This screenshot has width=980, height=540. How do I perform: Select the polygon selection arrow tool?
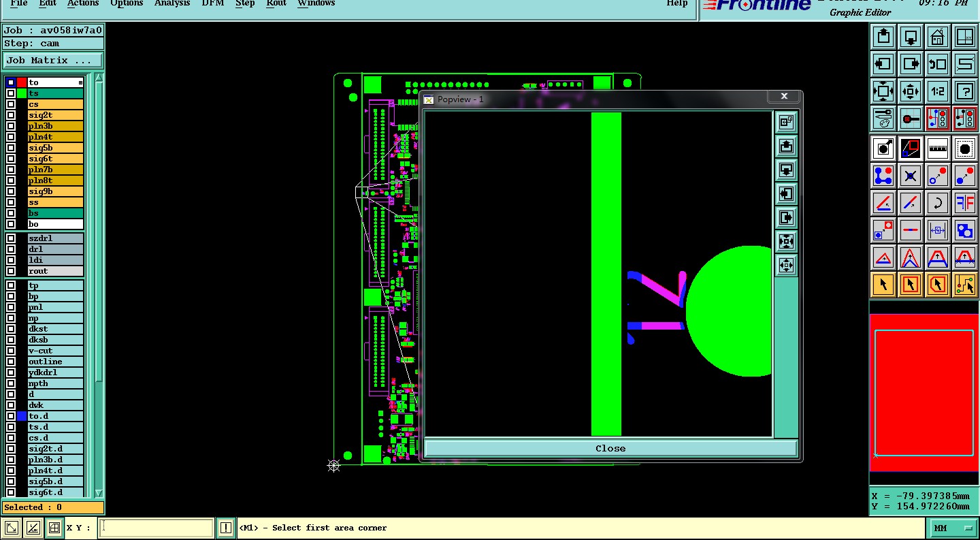(938, 284)
